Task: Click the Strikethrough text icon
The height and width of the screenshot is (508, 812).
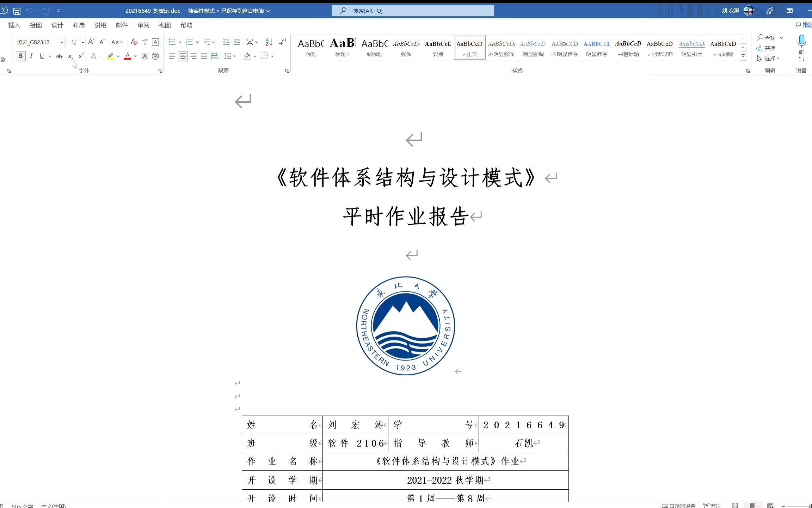Action: click(x=59, y=56)
